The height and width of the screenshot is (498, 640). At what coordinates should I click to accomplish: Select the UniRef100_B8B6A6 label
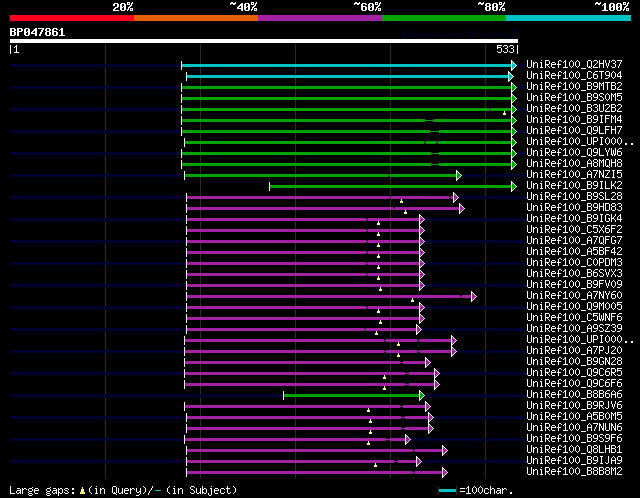574,395
